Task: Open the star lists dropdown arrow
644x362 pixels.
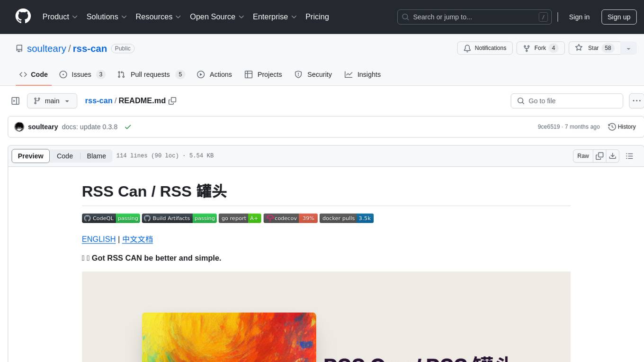Action: [x=628, y=48]
